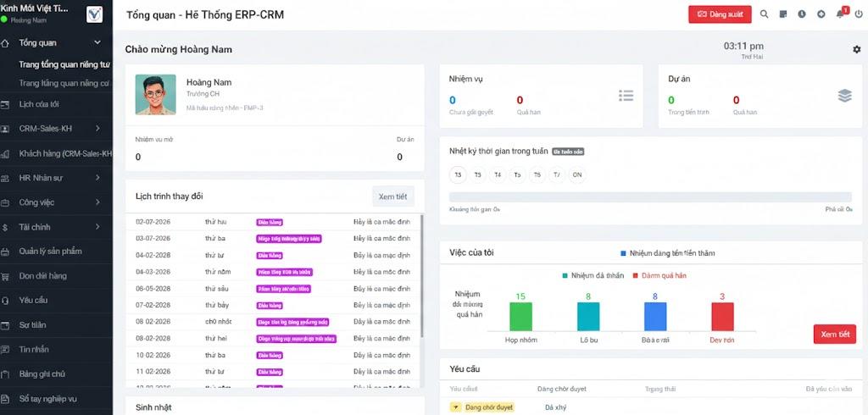Click the cart icon beside Đơn đặt hàng
This screenshot has width=868, height=415.
(x=5, y=276)
